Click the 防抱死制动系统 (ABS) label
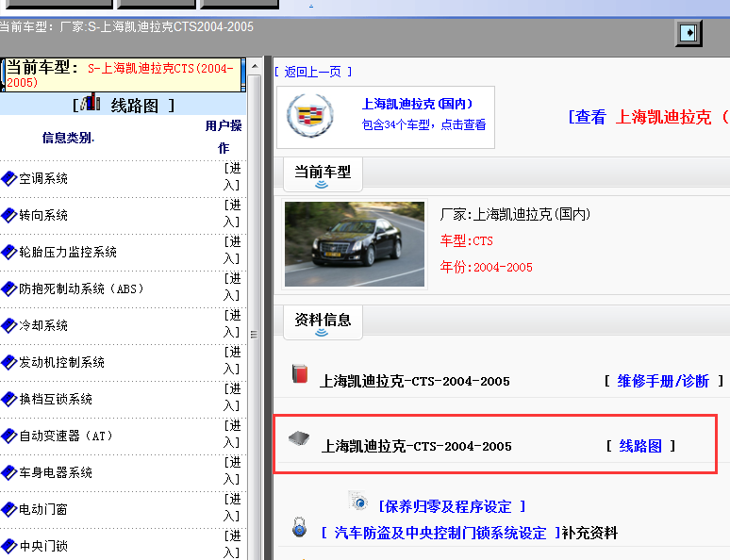This screenshot has height=560, width=730. tap(81, 288)
